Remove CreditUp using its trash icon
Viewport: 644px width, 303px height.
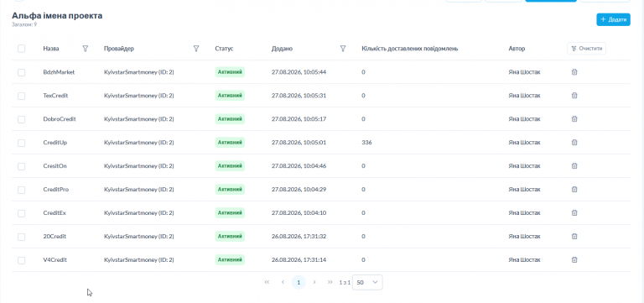pyautogui.click(x=574, y=142)
